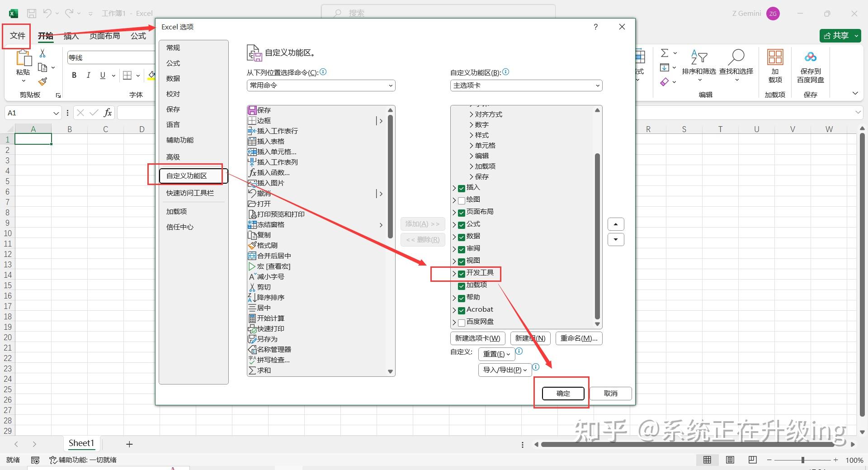This screenshot has width=868, height=470.
Task: Click the Save icon in title bar
Action: [32, 14]
